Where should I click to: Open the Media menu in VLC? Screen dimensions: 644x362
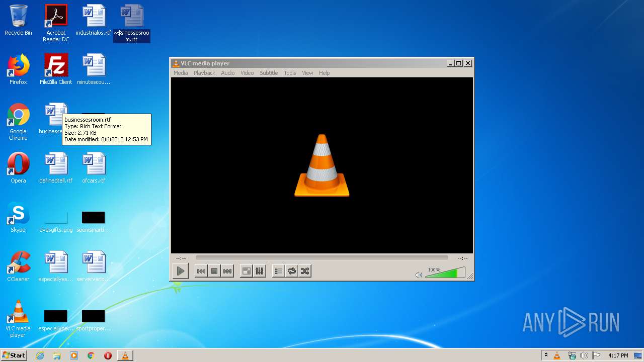181,73
